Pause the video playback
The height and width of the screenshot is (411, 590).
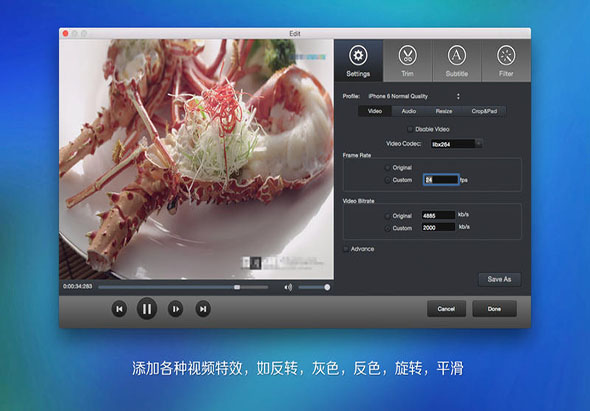pos(147,309)
